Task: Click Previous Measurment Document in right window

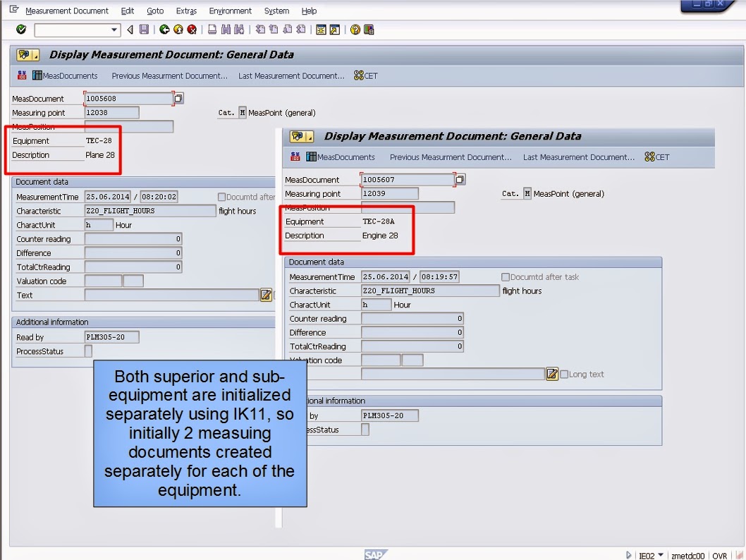Action: tap(451, 157)
